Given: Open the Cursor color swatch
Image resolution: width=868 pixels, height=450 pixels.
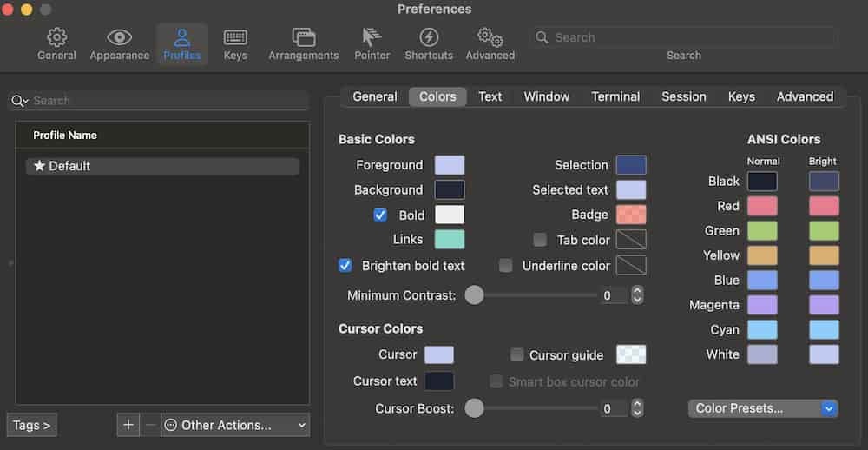Looking at the screenshot, I should pos(439,354).
